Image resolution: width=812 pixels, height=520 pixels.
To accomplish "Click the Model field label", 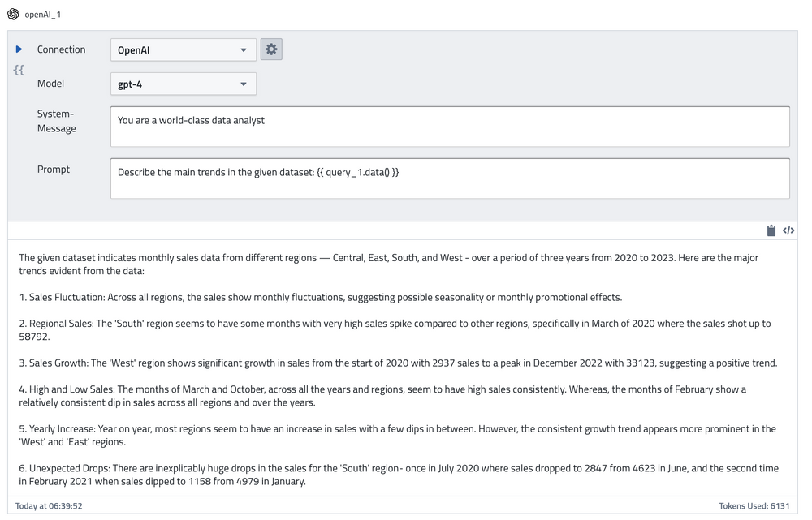I will (50, 84).
